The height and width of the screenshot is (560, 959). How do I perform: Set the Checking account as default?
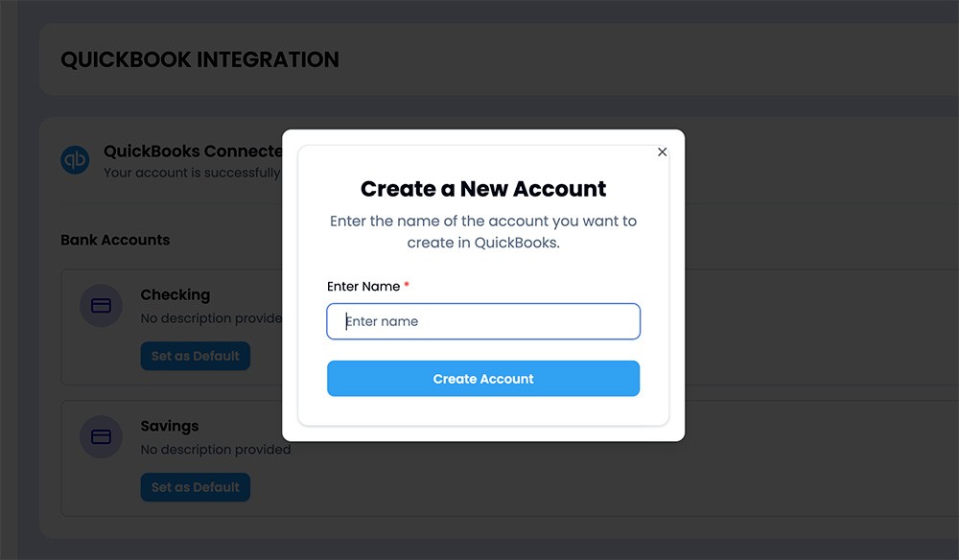tap(195, 356)
